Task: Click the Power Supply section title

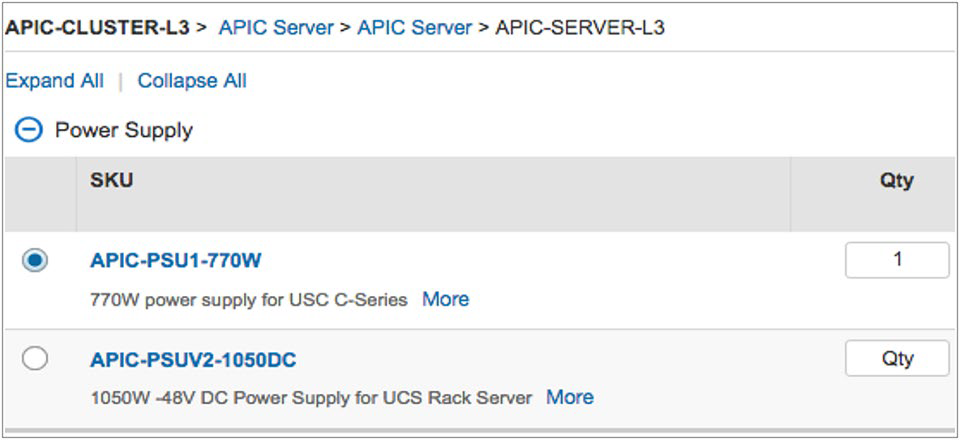Action: tap(124, 130)
